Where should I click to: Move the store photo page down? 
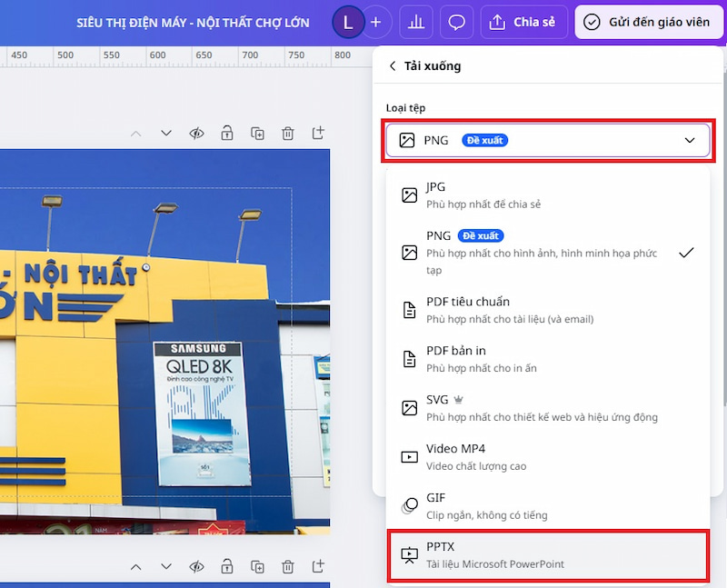(166, 134)
